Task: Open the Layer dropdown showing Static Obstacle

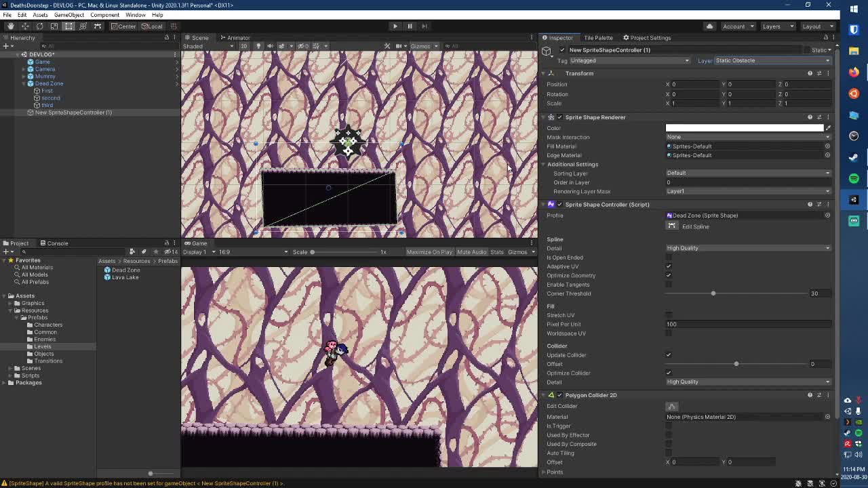Action: [773, 60]
